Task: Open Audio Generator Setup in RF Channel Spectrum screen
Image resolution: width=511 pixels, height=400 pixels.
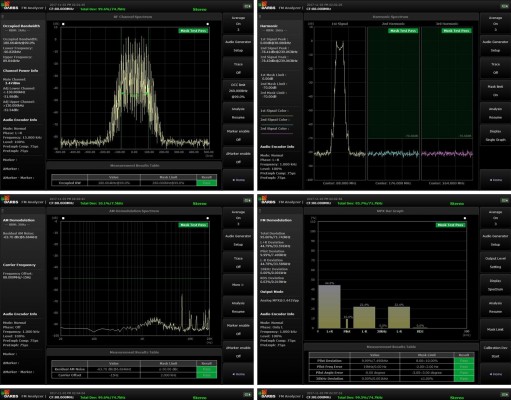Action: coord(238,46)
